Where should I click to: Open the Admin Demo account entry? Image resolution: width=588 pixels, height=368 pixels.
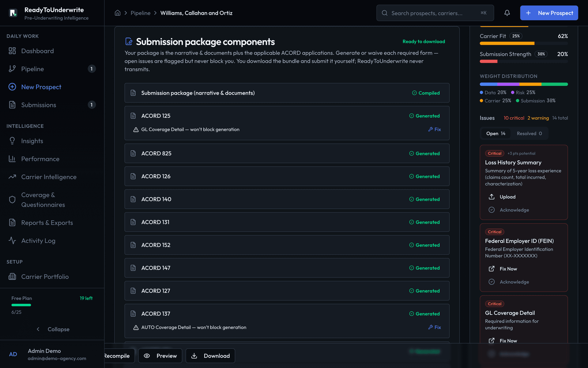tap(52, 354)
